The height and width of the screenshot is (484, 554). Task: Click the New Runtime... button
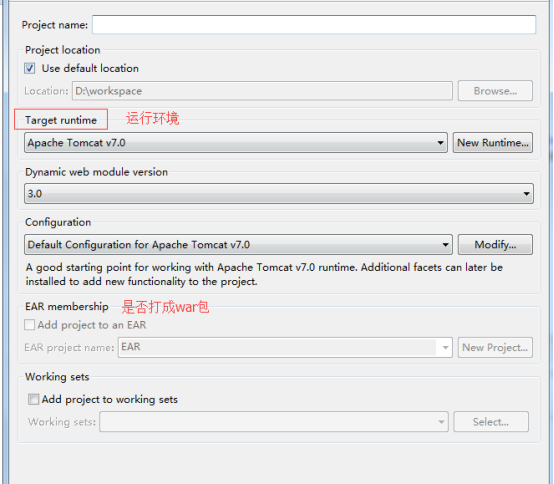coord(493,143)
